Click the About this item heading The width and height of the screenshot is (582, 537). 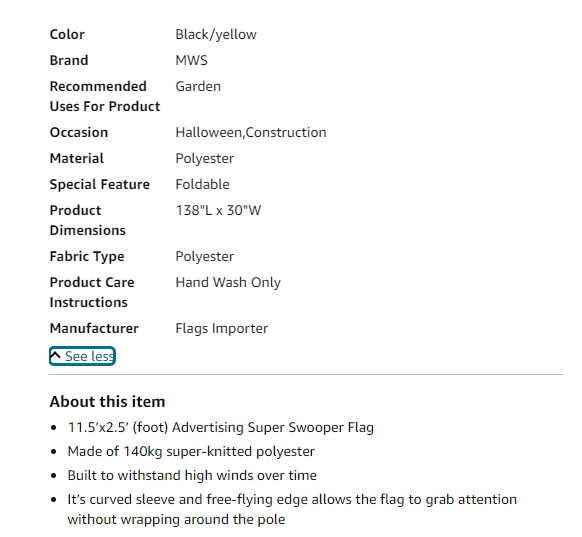107,402
